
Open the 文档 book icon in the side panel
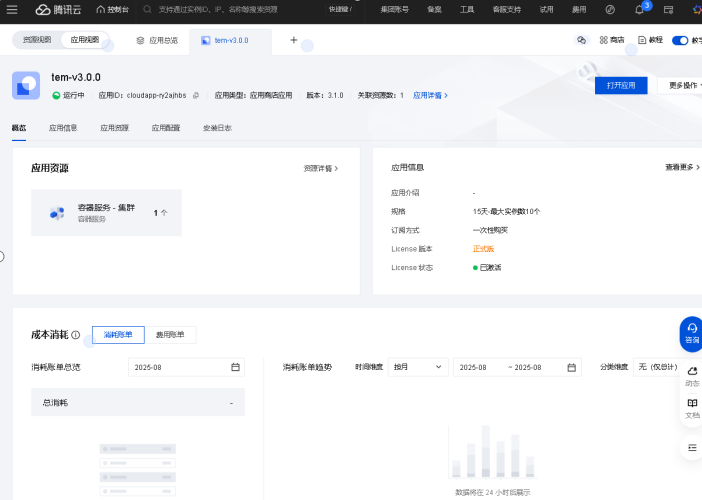(x=692, y=407)
